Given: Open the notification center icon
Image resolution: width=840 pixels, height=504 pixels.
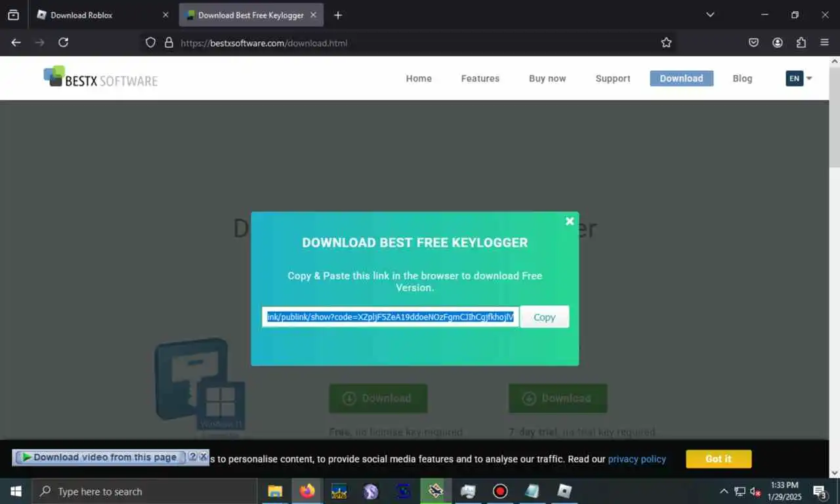Looking at the screenshot, I should (x=820, y=491).
